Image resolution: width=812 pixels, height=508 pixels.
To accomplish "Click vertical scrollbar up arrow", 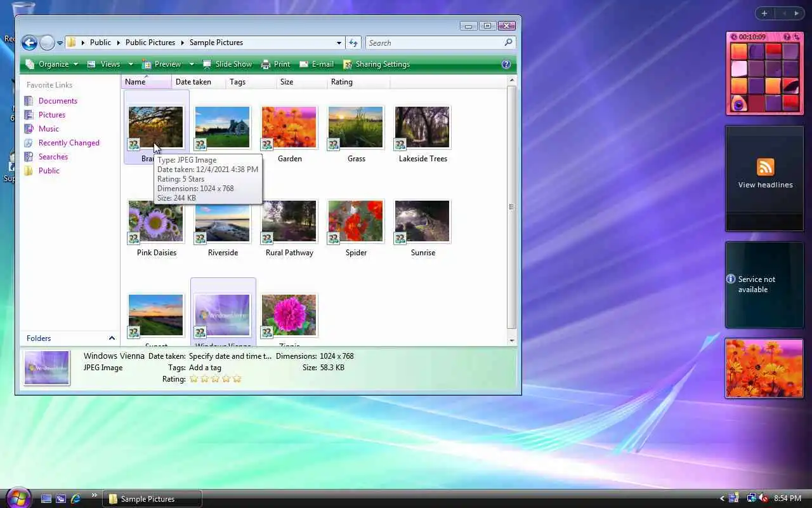I will tap(512, 81).
